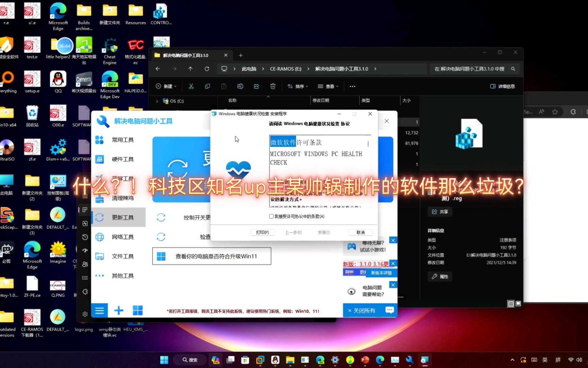The image size is (588, 368).
Task: Open Microsoft Store from the taskbar
Action: (245, 360)
